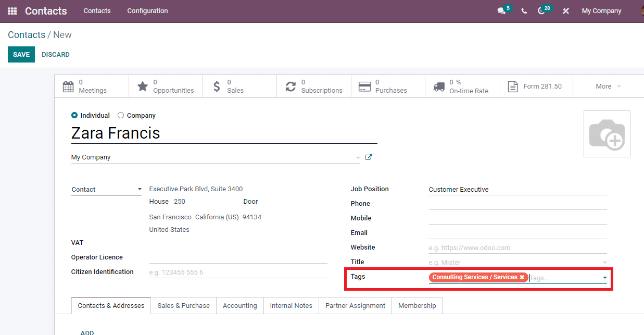Click the phone call icon
644x335 pixels.
click(x=524, y=11)
